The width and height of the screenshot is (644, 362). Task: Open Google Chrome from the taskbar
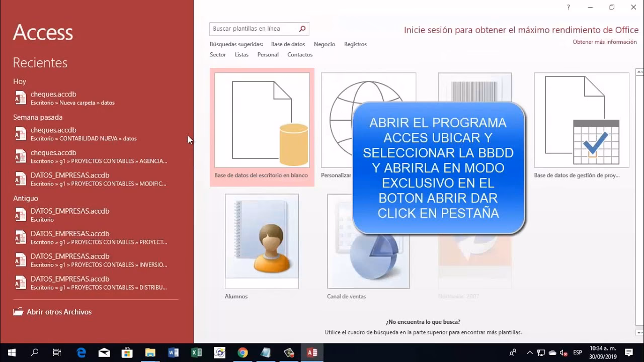[x=243, y=352]
